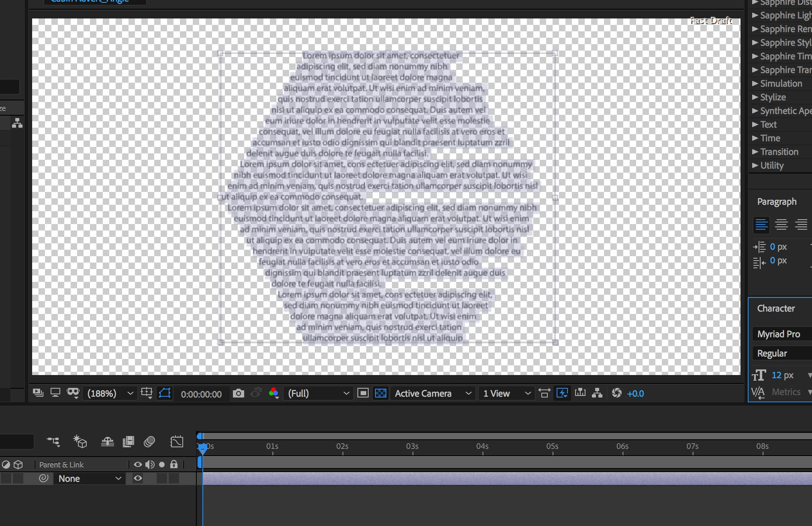
Task: Toggle pixel aspect ratio correction icon
Action: (544, 393)
